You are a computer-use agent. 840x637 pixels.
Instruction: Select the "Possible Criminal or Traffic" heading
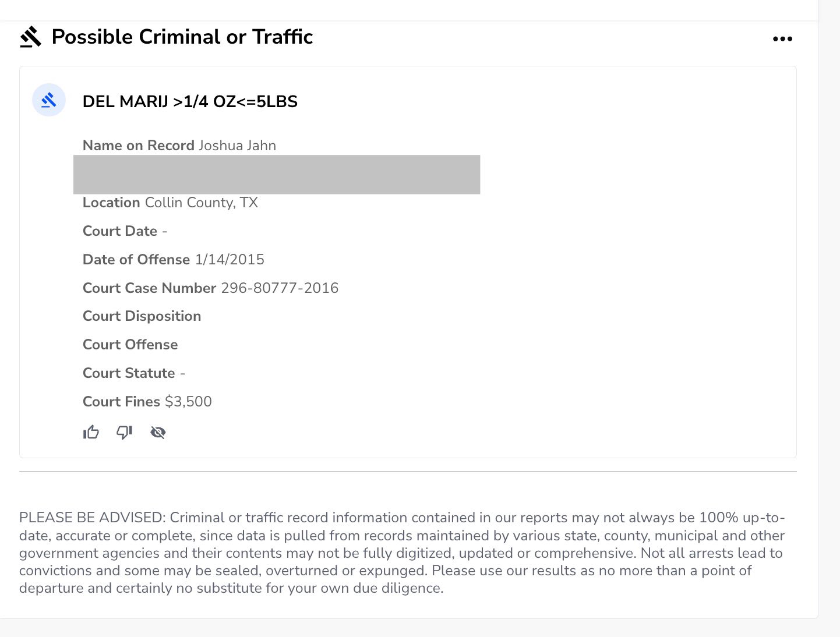[182, 37]
